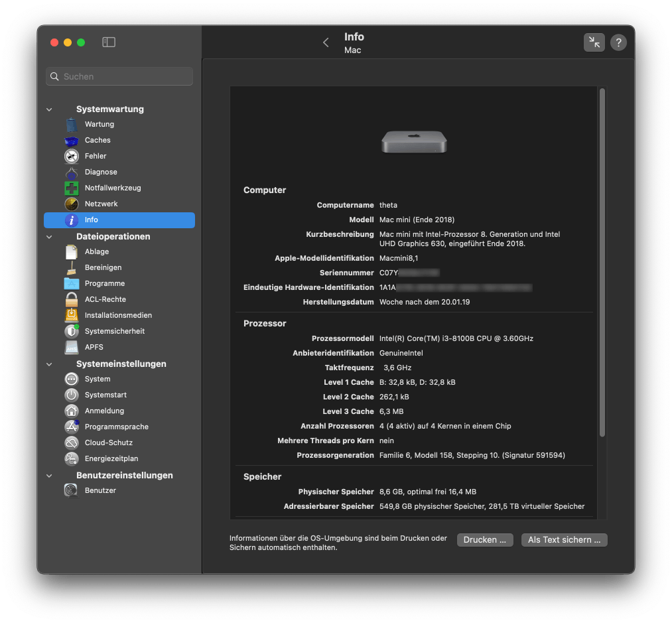This screenshot has width=672, height=623.
Task: Select the System settings icon
Action: [x=72, y=379]
